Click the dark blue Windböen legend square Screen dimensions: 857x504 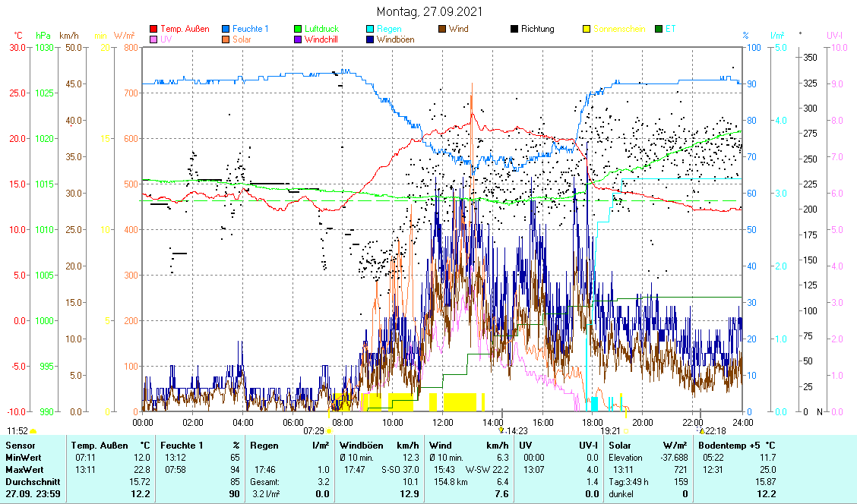[x=370, y=39]
